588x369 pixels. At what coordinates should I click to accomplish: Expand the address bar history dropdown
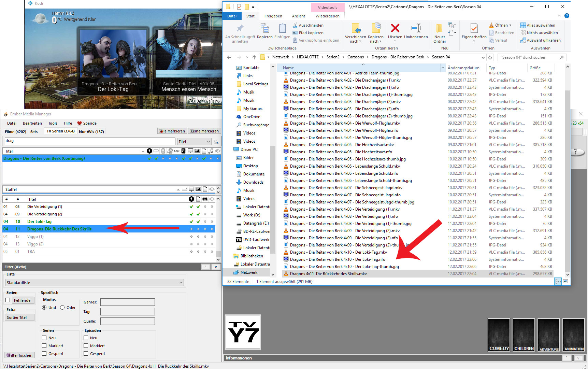[483, 57]
